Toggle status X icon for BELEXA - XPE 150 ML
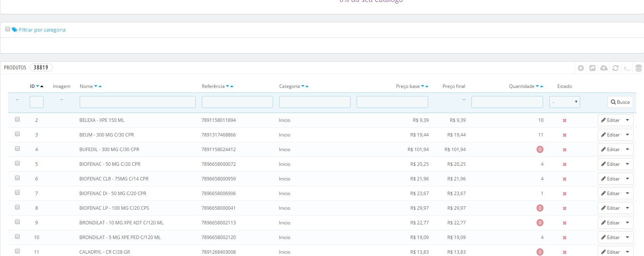 point(565,121)
